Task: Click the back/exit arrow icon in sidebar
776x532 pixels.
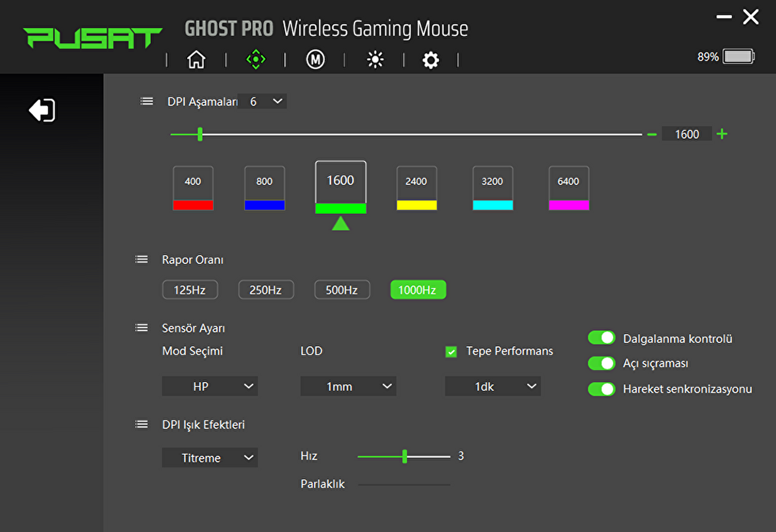Action: click(42, 110)
